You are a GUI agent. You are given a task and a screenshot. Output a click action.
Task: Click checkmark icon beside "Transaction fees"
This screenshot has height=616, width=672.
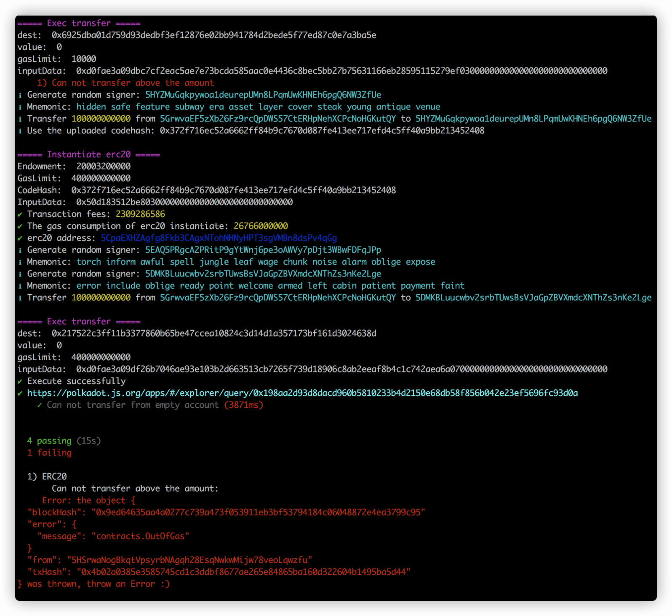20,215
